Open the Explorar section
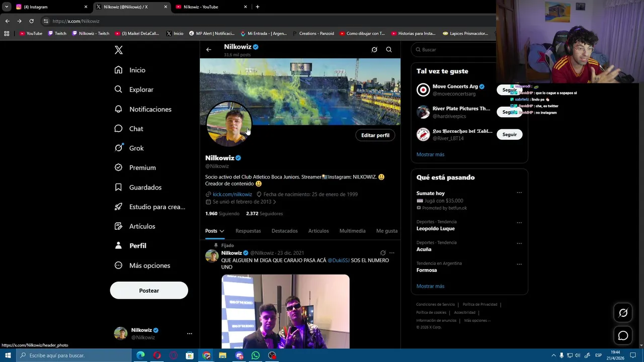The image size is (644, 362). pos(134,89)
